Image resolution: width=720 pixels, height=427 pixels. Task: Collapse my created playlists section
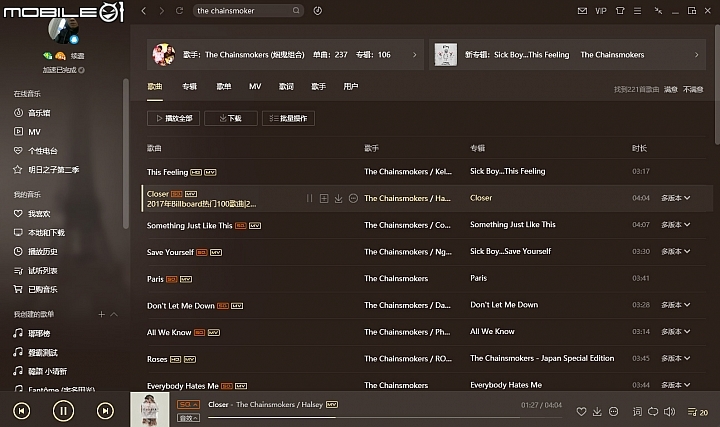pos(114,314)
